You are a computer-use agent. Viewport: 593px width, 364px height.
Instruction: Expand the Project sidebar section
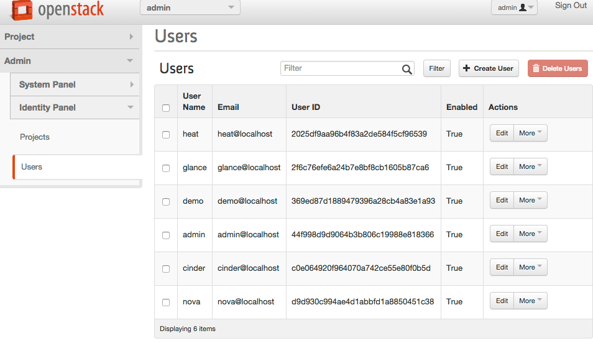point(70,37)
